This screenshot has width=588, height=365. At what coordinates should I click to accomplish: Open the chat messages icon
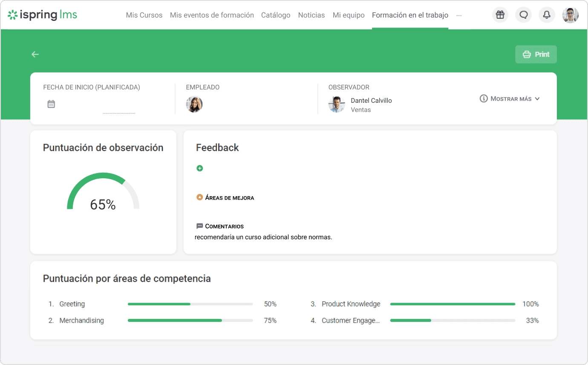(x=523, y=14)
